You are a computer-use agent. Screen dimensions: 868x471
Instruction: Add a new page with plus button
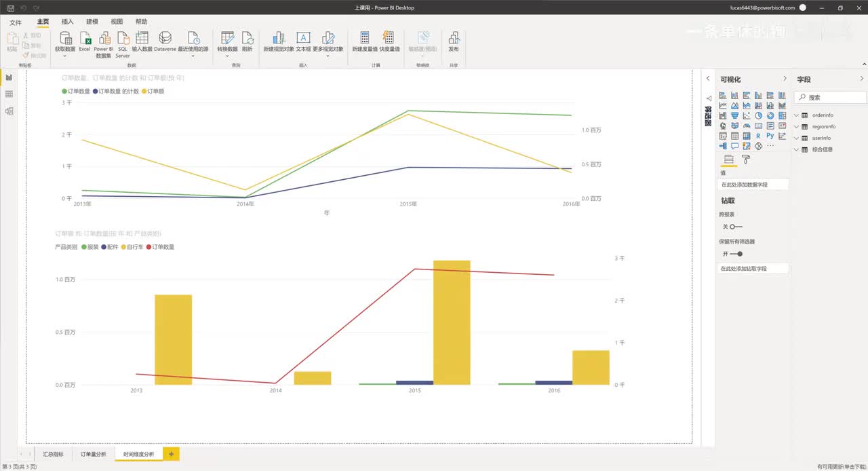(171, 454)
